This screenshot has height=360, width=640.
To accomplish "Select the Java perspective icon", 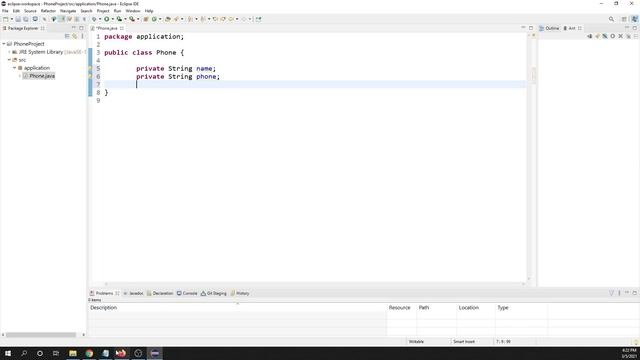I will [635, 19].
